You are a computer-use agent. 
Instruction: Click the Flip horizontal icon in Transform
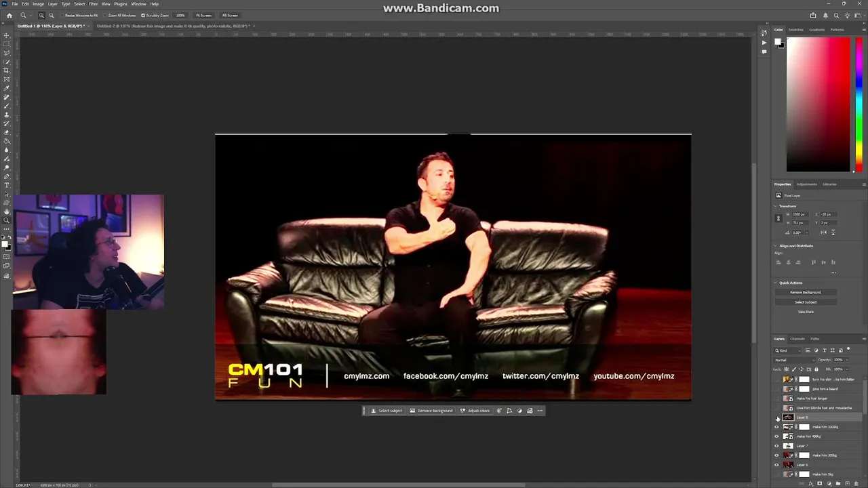click(823, 232)
